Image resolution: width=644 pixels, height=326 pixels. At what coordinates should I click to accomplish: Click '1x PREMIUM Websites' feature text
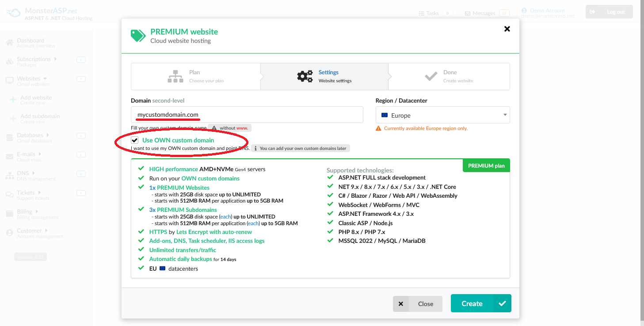[x=179, y=188]
